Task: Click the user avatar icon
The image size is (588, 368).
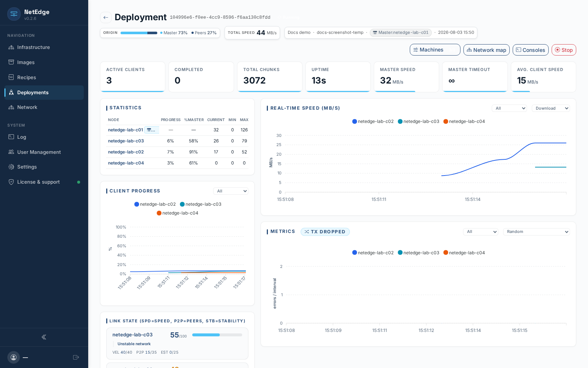Action: point(14,357)
